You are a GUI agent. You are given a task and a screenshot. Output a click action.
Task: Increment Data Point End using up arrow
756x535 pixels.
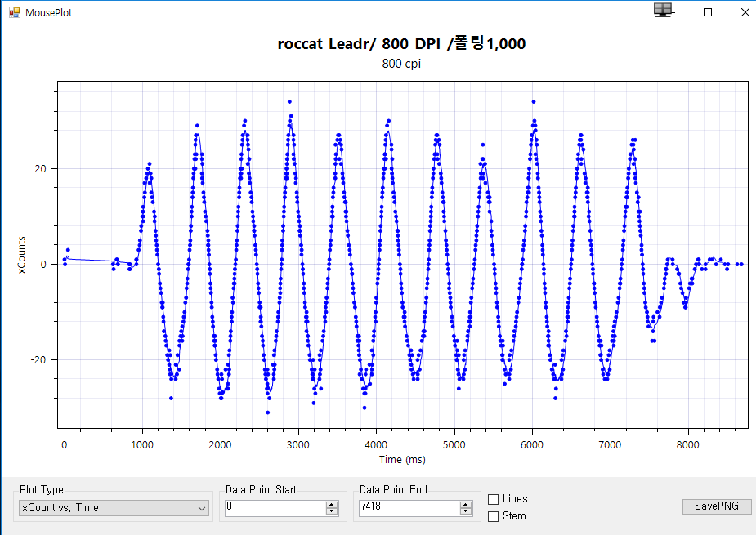[x=466, y=504]
